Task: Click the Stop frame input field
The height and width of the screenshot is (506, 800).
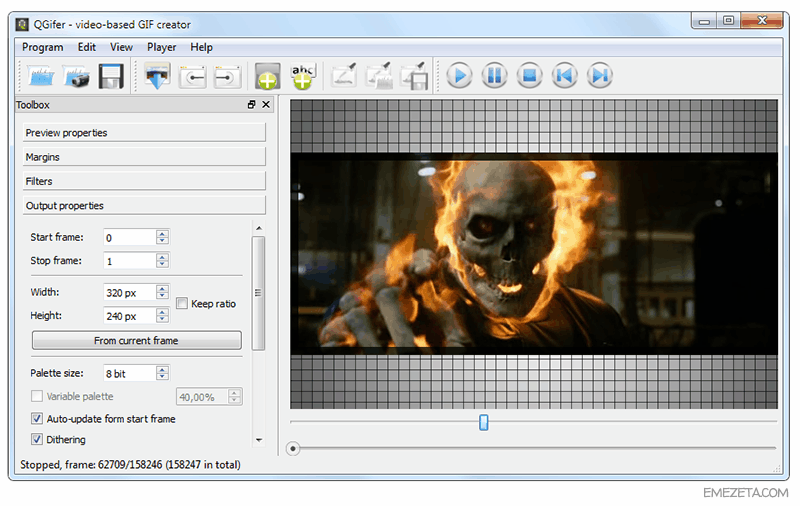Action: (130, 261)
